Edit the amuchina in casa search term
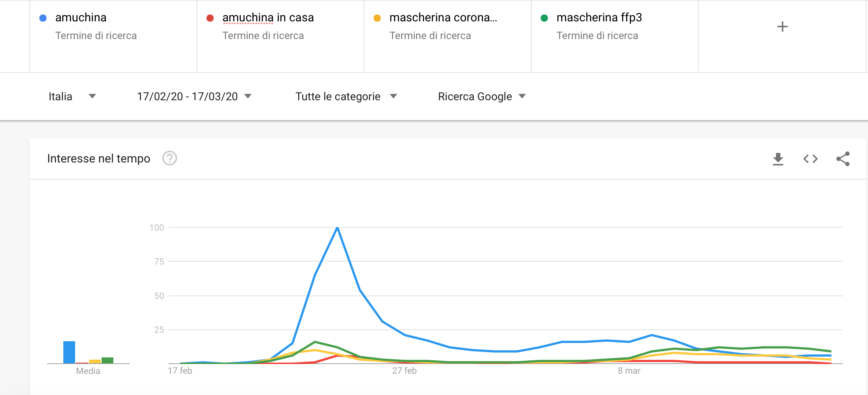The width and height of the screenshot is (868, 395). tap(268, 17)
